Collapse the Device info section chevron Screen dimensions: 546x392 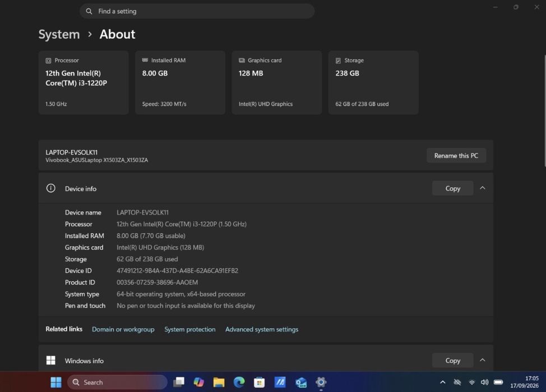pyautogui.click(x=482, y=188)
